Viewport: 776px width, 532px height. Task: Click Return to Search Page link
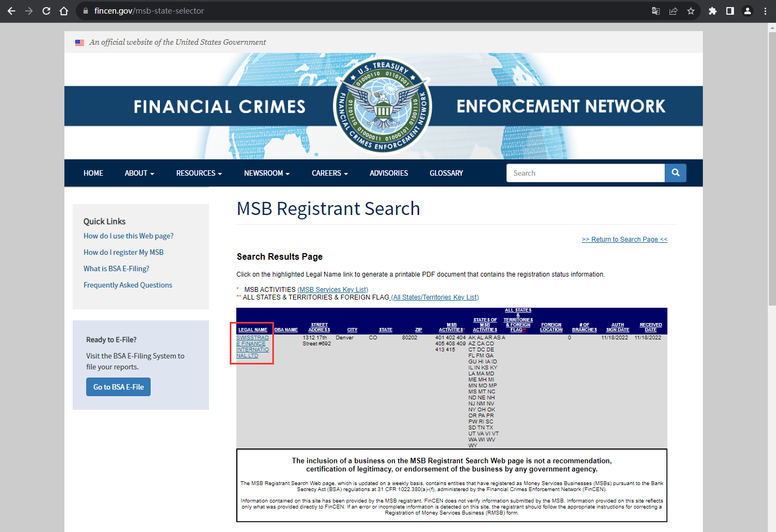[624, 240]
